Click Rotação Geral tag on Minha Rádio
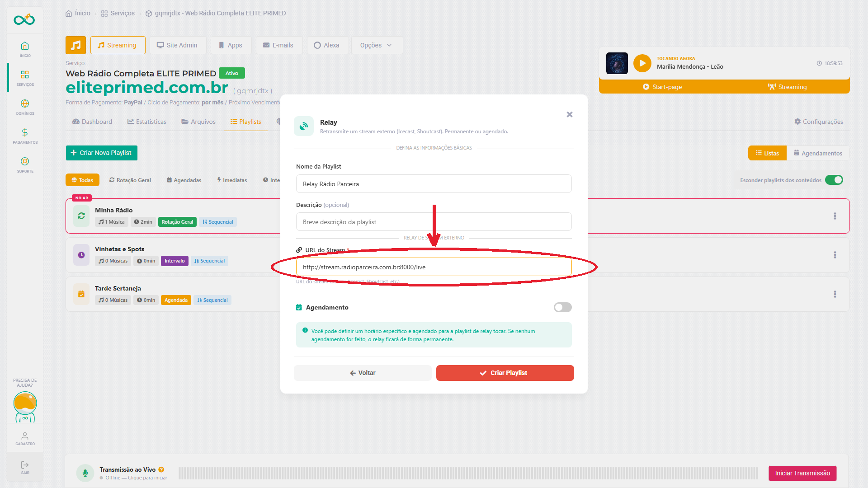Image resolution: width=868 pixels, height=488 pixels. [177, 222]
